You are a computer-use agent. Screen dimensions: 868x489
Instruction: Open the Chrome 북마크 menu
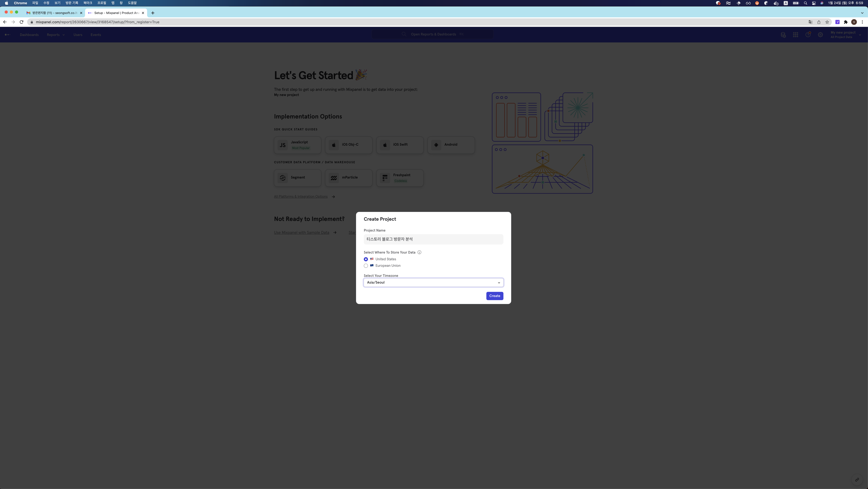pyautogui.click(x=88, y=3)
